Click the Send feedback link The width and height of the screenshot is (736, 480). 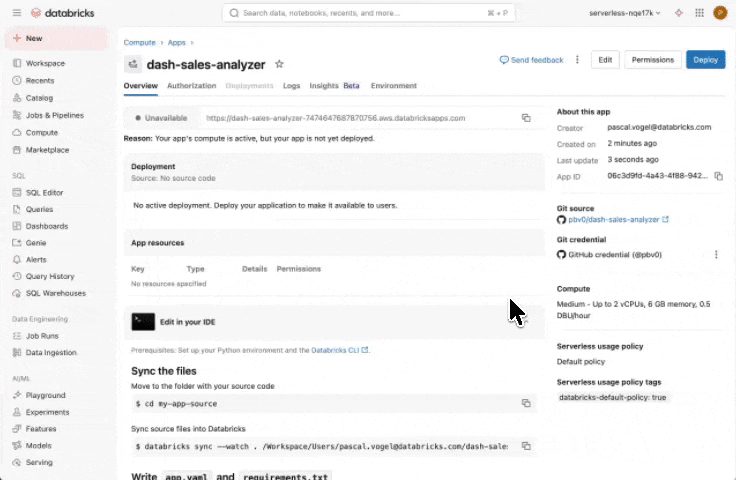click(531, 60)
